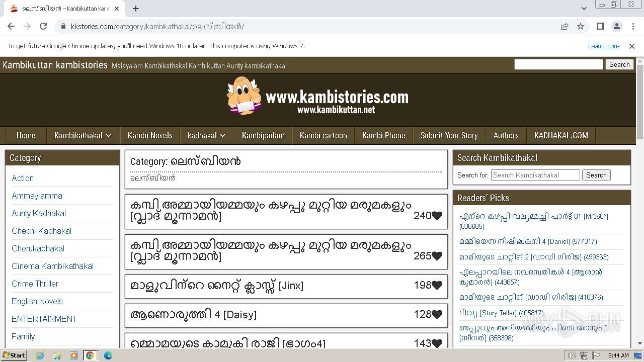
Task: Open a new tab with plus icon
Action: (x=136, y=9)
